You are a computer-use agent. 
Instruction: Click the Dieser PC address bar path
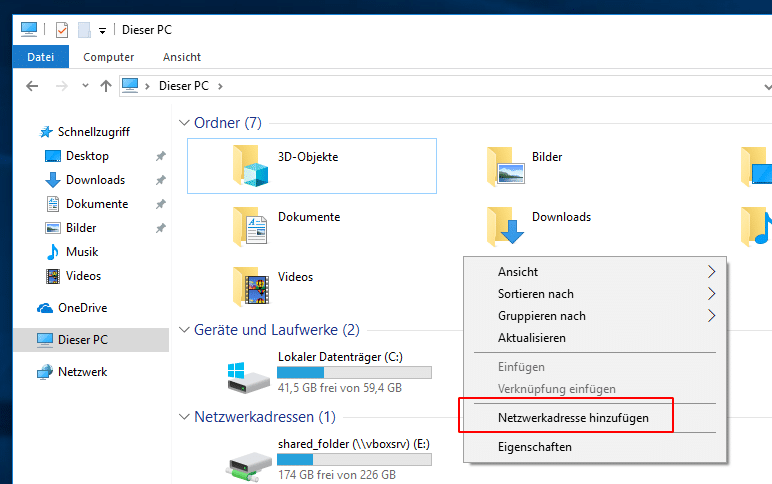pos(183,86)
